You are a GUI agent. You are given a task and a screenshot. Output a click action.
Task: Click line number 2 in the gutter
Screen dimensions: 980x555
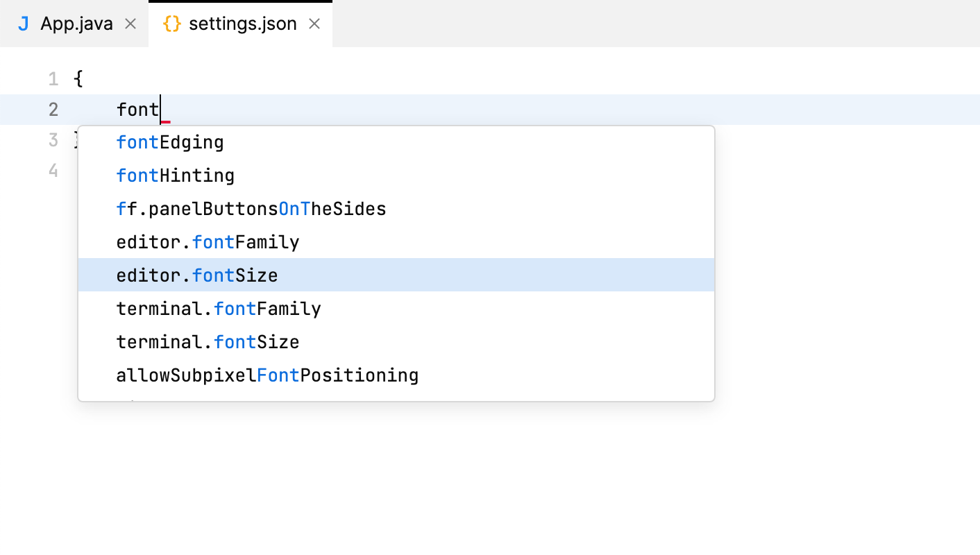pyautogui.click(x=53, y=109)
